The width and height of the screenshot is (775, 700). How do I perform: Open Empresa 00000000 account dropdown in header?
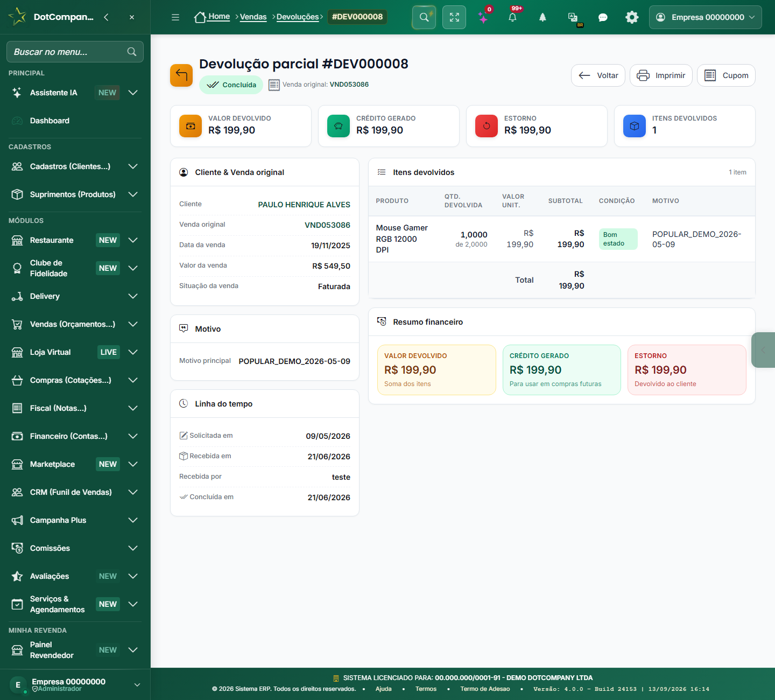(x=705, y=17)
